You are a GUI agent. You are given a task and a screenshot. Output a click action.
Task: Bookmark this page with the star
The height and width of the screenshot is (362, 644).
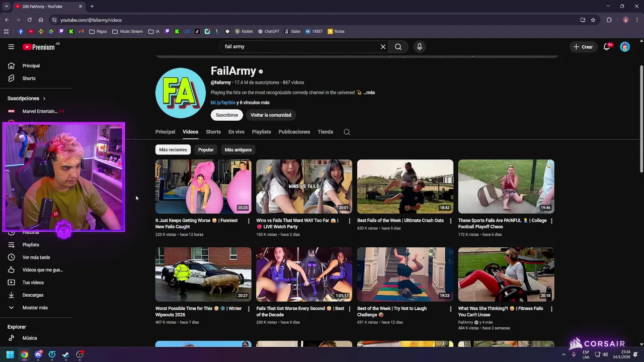click(593, 20)
